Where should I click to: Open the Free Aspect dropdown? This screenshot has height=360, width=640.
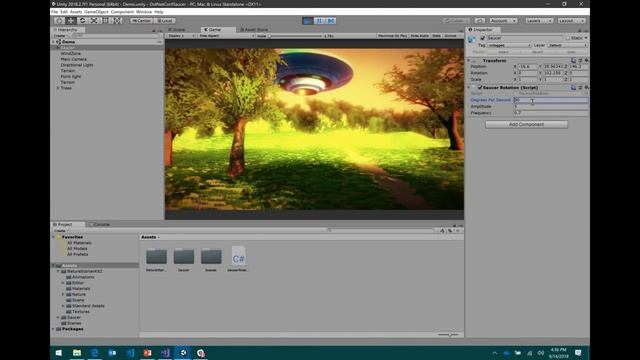[226, 36]
